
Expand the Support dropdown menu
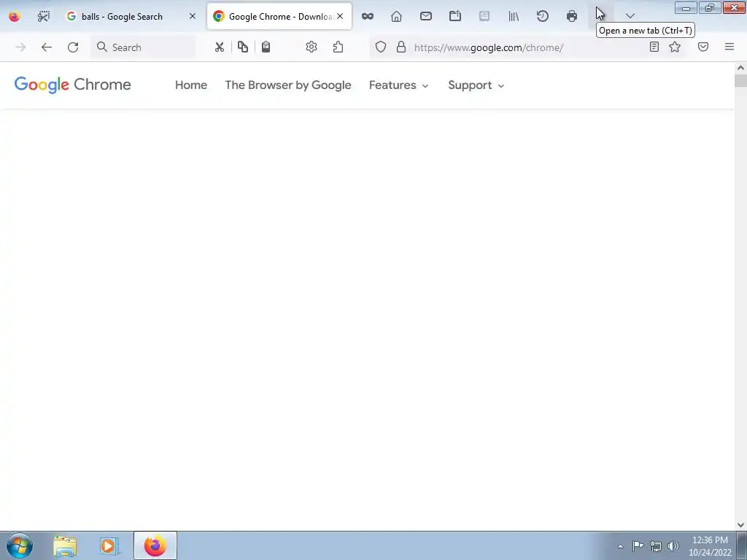(x=476, y=85)
